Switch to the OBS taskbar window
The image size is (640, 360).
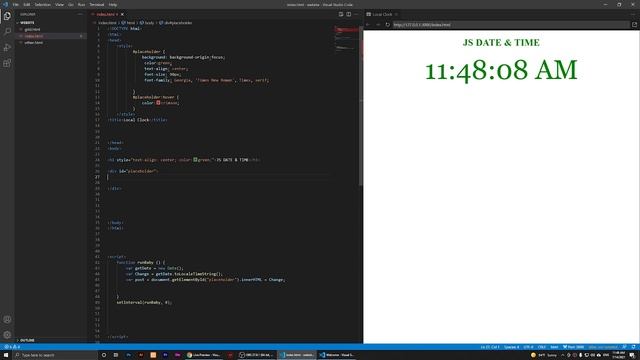point(256,355)
